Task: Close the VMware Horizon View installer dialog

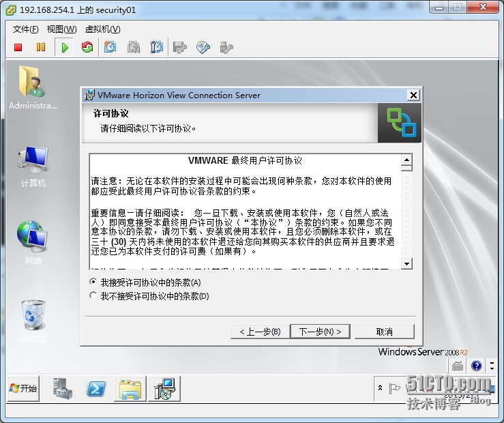Action: (413, 95)
